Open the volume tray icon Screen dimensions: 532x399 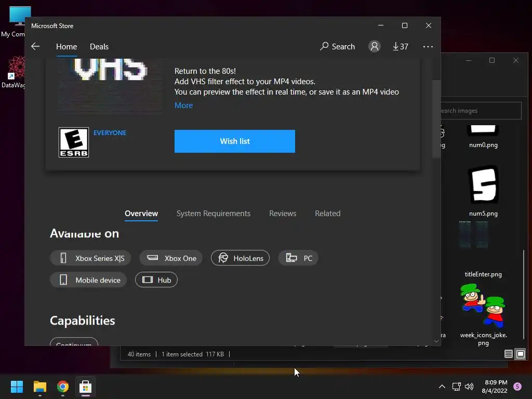click(x=469, y=387)
